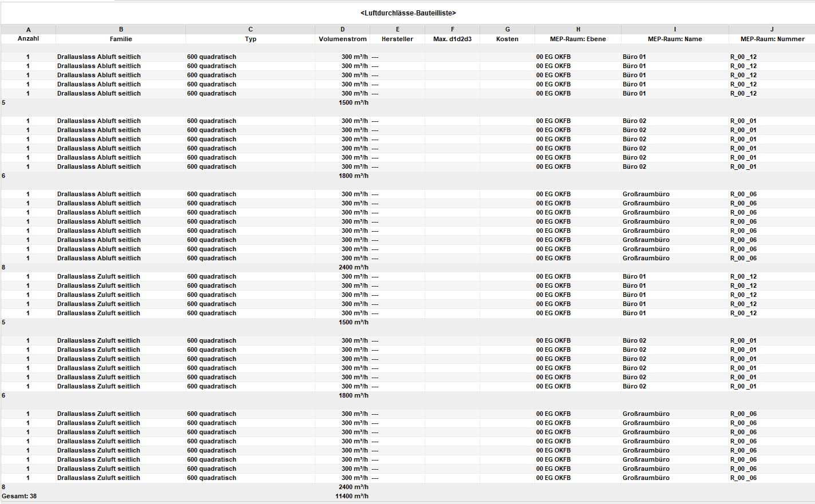Select the MEP-Raum: Nummer header
Screen dimensions: 815x504
point(772,39)
